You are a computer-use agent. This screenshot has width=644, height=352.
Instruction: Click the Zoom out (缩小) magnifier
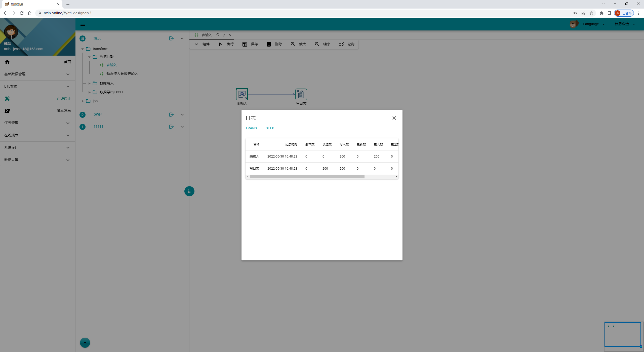click(317, 44)
